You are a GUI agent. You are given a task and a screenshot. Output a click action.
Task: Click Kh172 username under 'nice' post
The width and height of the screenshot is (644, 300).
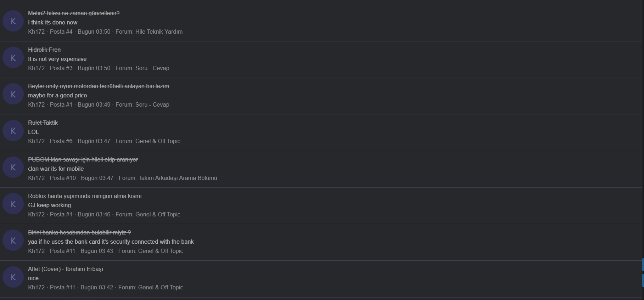click(x=37, y=287)
